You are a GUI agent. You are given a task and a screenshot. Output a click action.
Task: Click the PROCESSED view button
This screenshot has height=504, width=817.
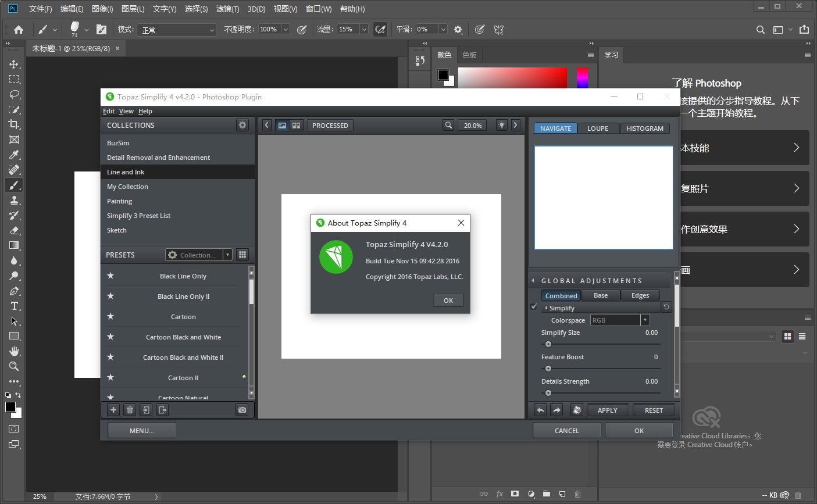click(x=330, y=125)
